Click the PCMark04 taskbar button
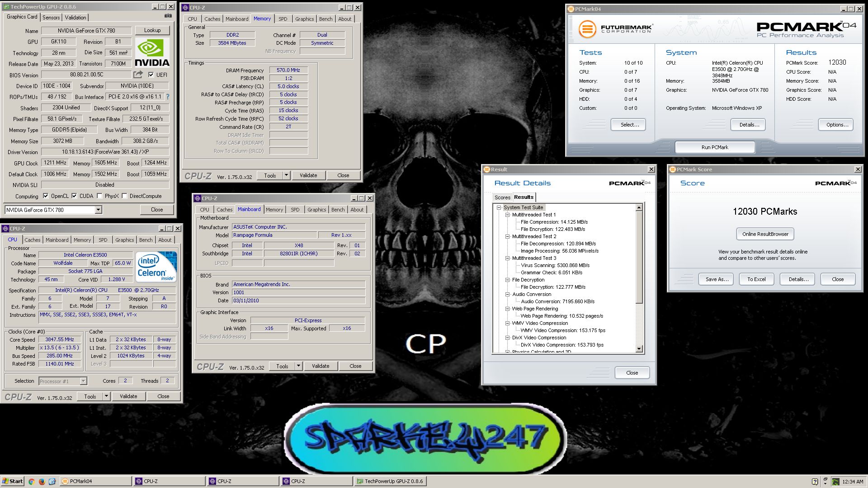Viewport: 868px width, 488px height. coord(95,481)
